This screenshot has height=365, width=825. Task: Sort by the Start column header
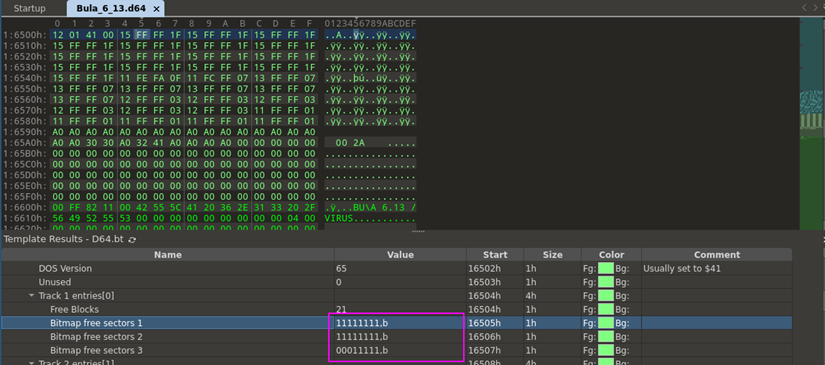click(495, 255)
